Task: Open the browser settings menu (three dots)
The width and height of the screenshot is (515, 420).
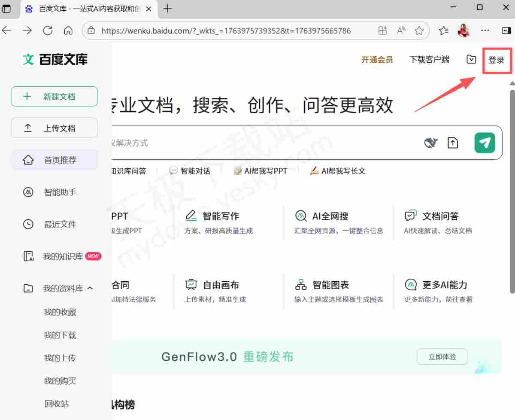Action: (x=485, y=30)
